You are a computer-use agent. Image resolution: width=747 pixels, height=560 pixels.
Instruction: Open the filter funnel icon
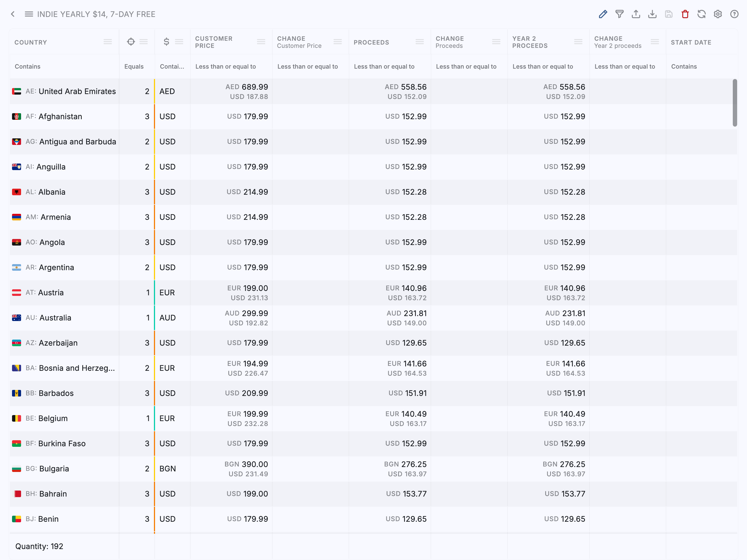(619, 14)
